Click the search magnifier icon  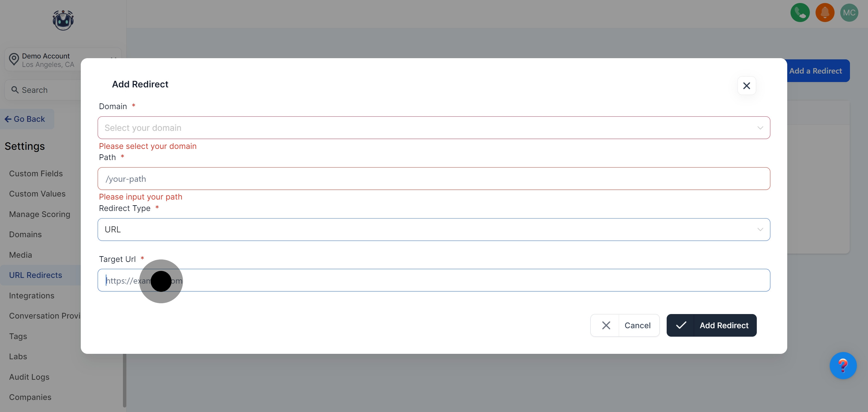tap(15, 90)
